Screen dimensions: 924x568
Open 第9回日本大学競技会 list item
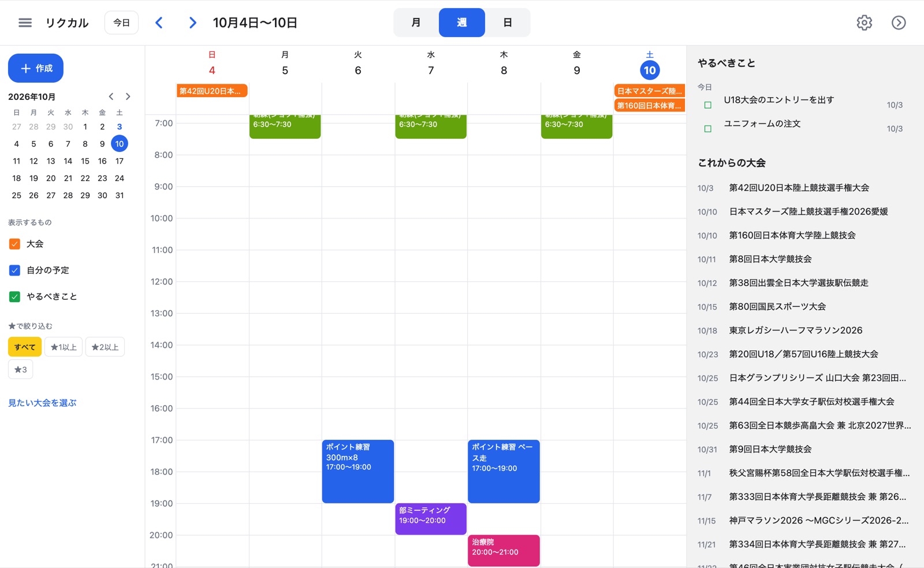pyautogui.click(x=804, y=449)
